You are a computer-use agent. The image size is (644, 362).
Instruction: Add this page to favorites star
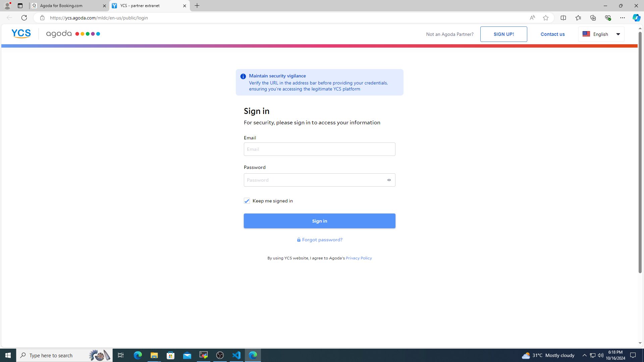click(x=546, y=18)
